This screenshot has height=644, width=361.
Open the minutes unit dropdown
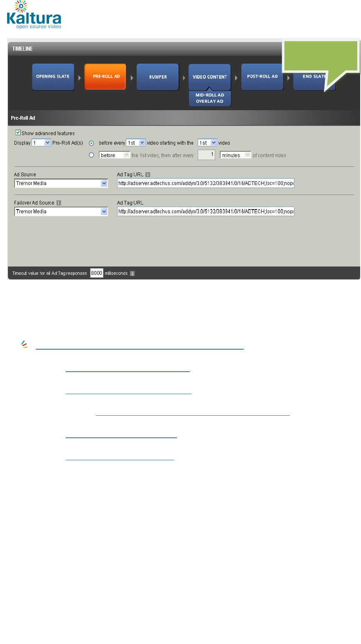236,155
